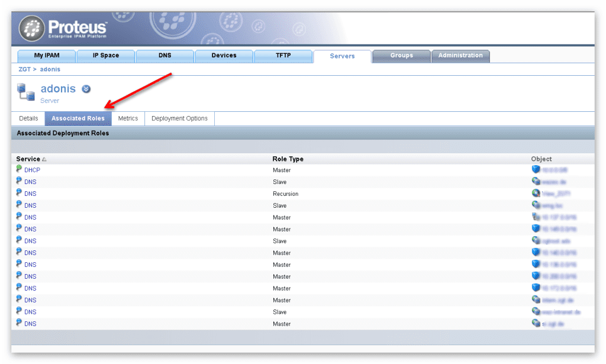606x364 pixels.
Task: Open the DHCP service link
Action: pyautogui.click(x=32, y=170)
